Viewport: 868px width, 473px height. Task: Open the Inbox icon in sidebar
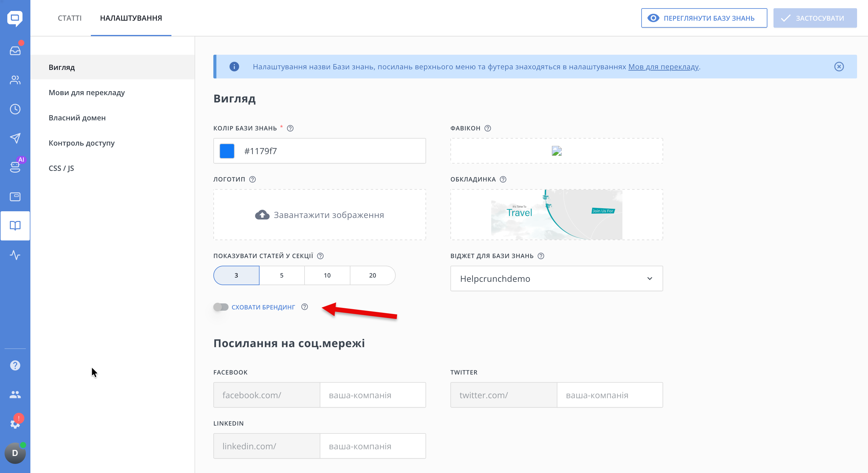15,50
